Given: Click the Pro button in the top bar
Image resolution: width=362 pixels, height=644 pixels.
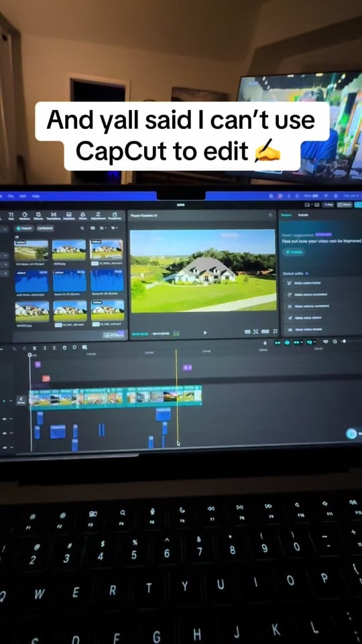Looking at the screenshot, I should click(328, 205).
